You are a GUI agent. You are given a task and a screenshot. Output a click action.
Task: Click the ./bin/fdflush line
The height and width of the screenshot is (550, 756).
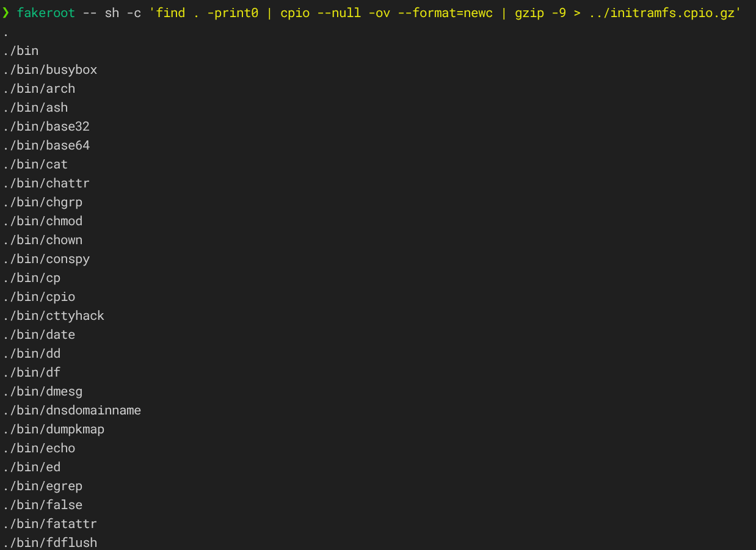point(50,543)
